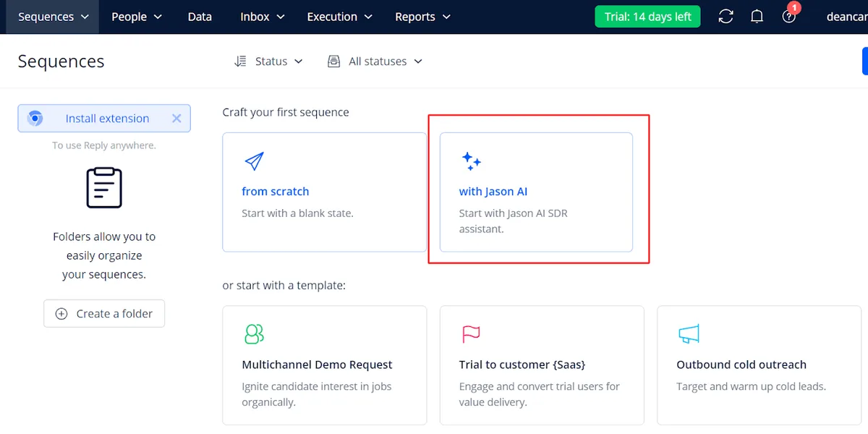Click the Create a folder button
This screenshot has width=868, height=434.
104,314
